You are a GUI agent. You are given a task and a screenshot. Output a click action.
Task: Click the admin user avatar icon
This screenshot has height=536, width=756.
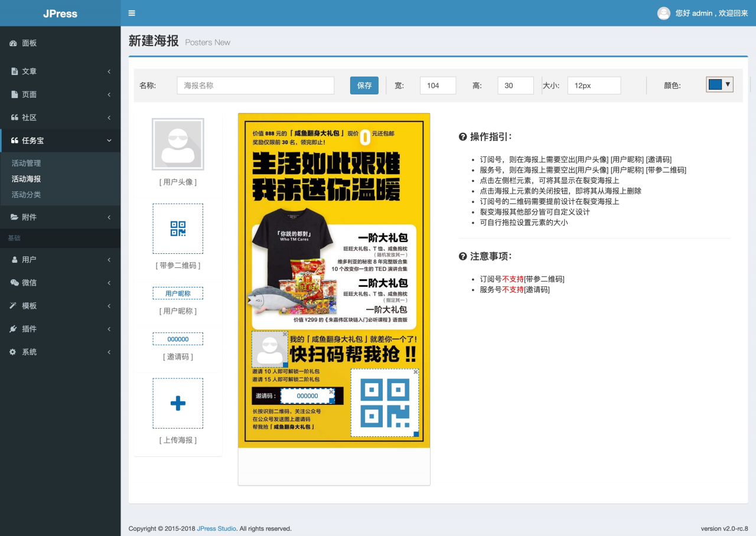664,13
